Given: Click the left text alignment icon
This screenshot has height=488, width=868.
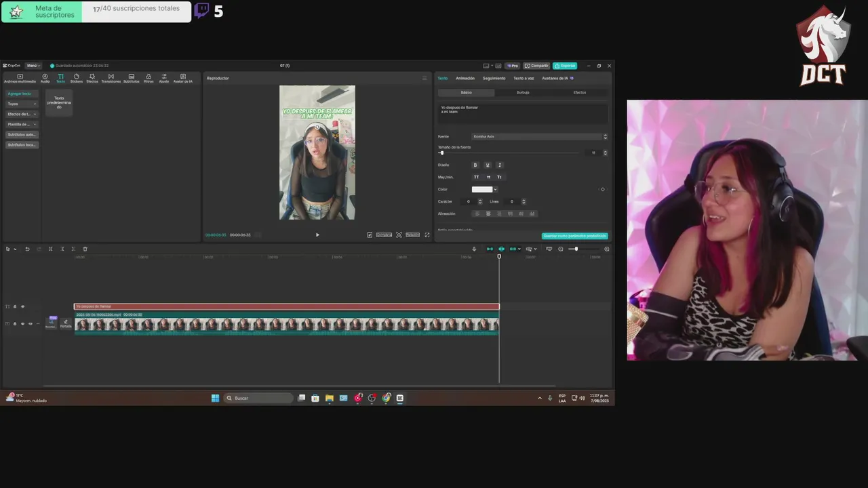Looking at the screenshot, I should (x=477, y=213).
